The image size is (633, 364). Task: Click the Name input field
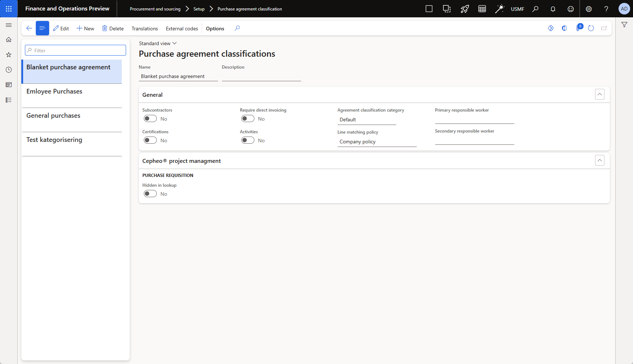(178, 76)
